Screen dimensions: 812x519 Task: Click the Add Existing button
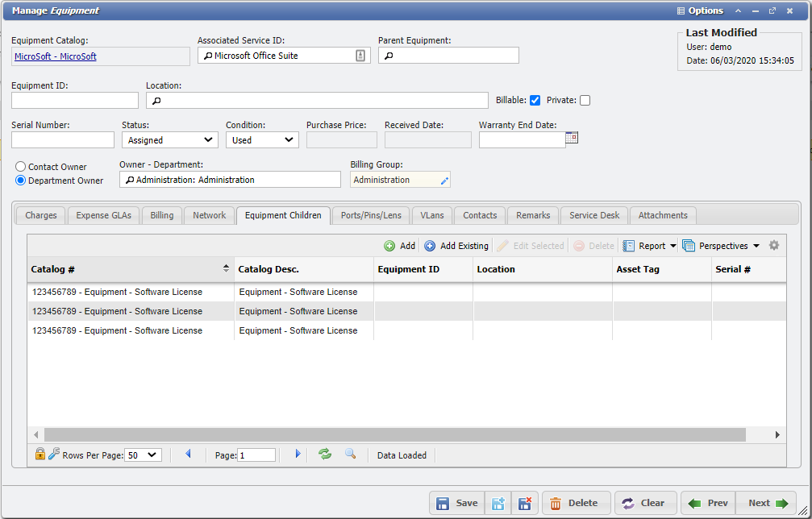(456, 246)
